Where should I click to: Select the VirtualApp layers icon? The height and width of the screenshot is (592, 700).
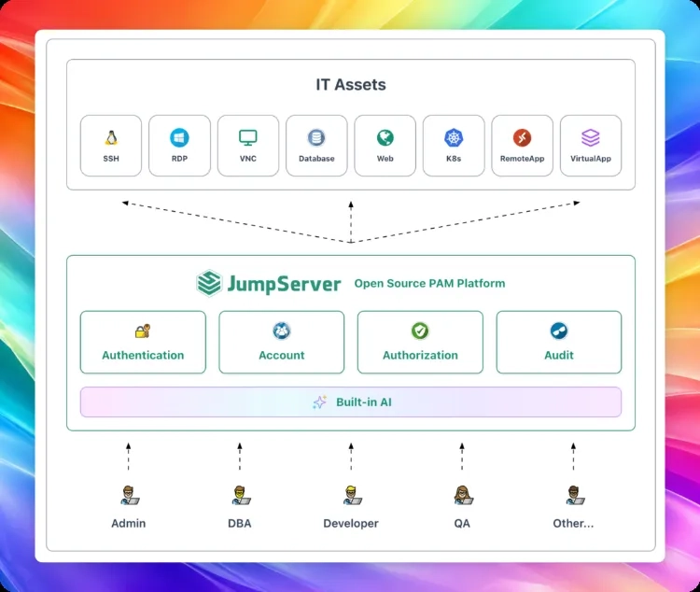pos(591,137)
